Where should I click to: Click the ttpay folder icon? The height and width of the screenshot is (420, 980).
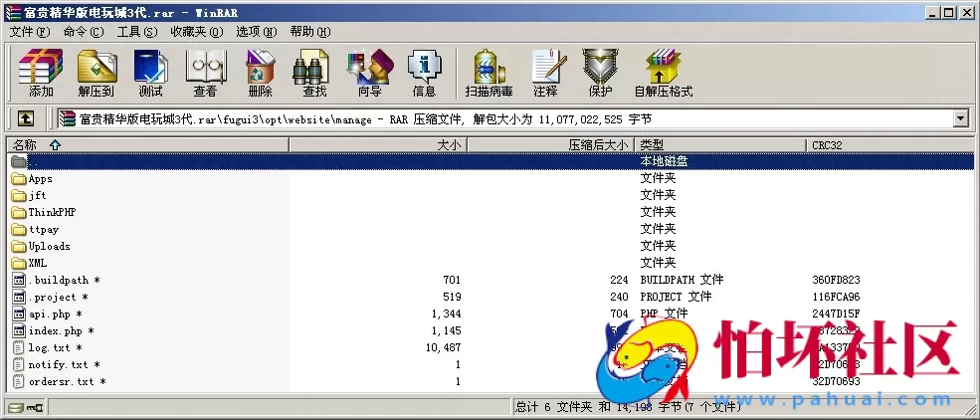19,229
